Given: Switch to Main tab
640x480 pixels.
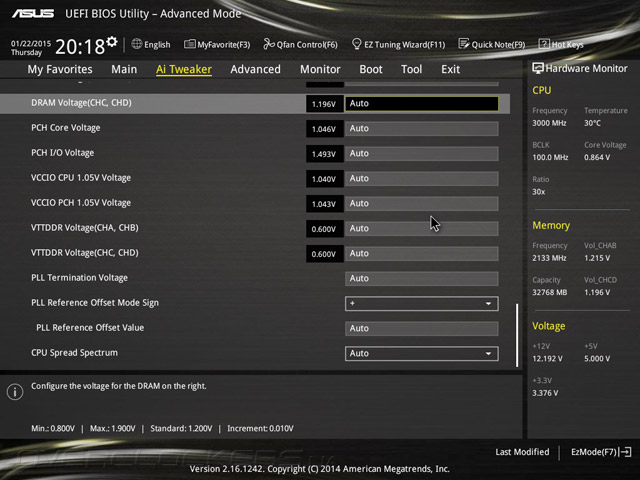Looking at the screenshot, I should click(124, 69).
